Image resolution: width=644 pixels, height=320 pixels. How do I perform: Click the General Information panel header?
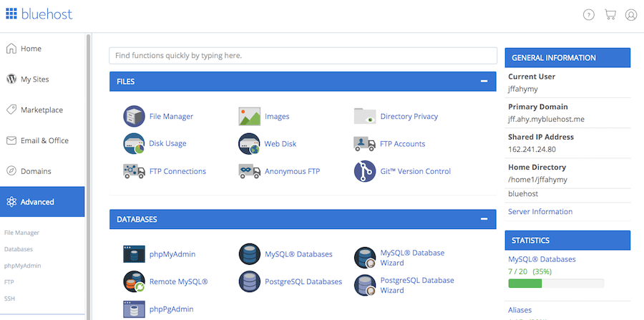(567, 57)
